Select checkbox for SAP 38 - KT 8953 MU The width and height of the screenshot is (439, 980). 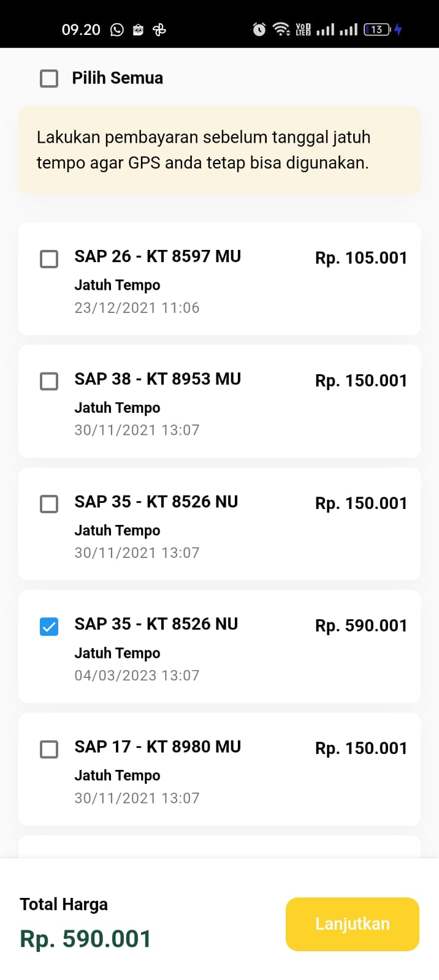pyautogui.click(x=49, y=382)
